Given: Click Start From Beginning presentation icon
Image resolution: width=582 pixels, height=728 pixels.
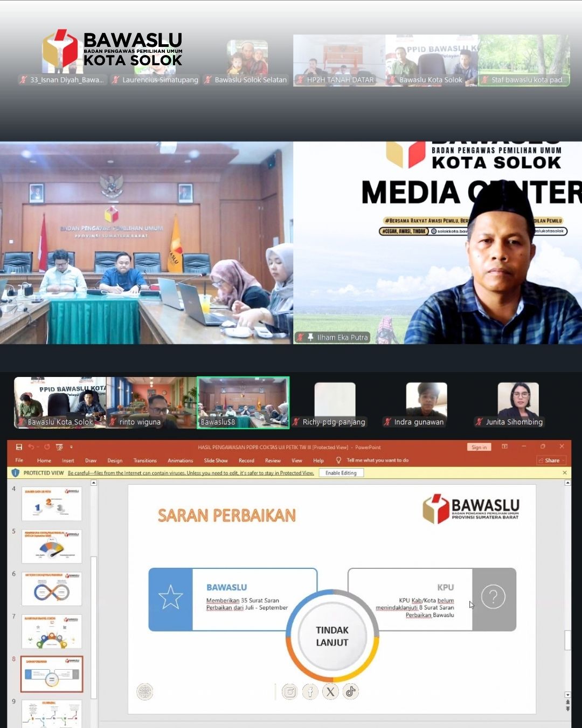Looking at the screenshot, I should pos(59,447).
